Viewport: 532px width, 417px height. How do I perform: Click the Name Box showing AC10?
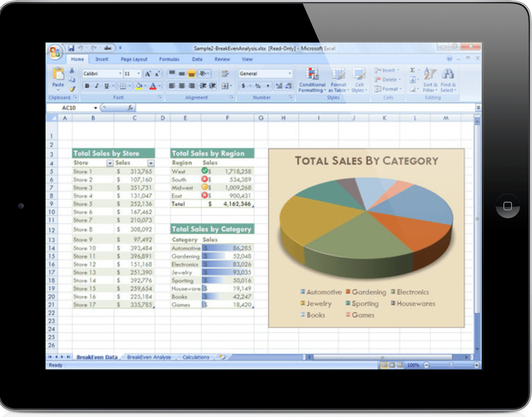tap(72, 108)
